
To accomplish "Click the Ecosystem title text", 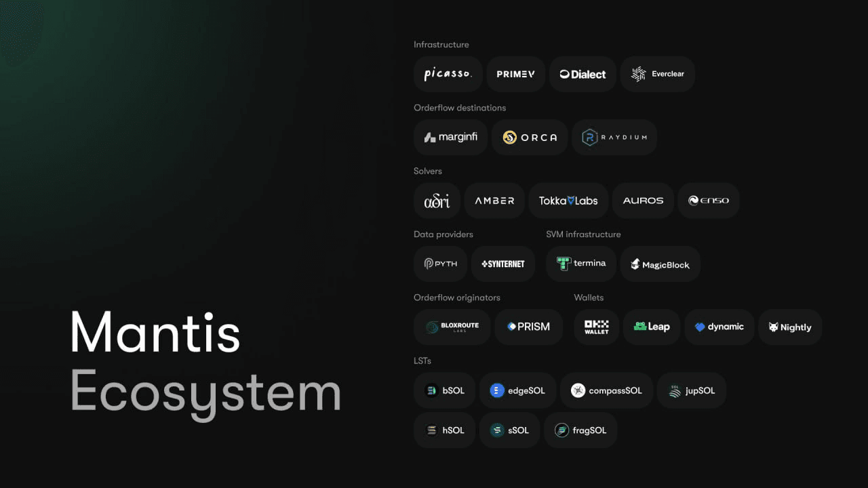I will point(205,394).
